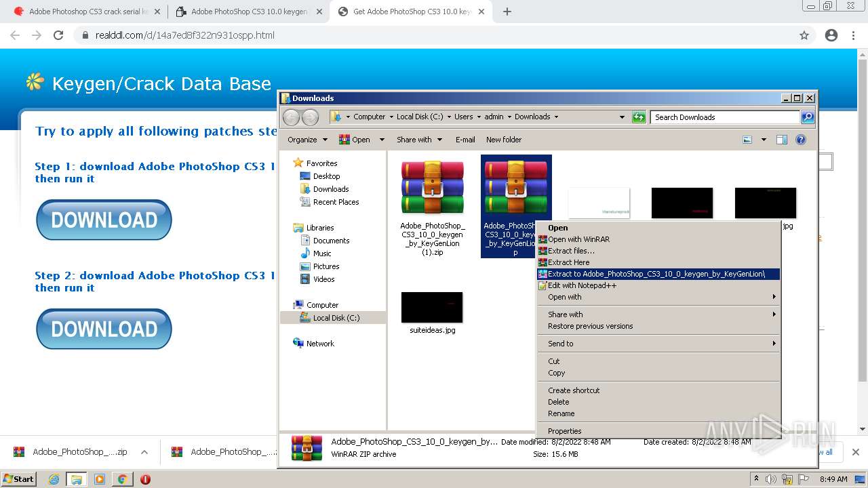Open Documents library
Viewport: 868px width, 488px height.
(x=331, y=241)
